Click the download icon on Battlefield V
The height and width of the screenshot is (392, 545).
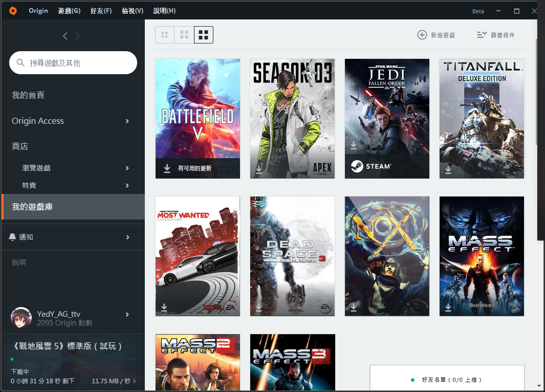coord(167,168)
